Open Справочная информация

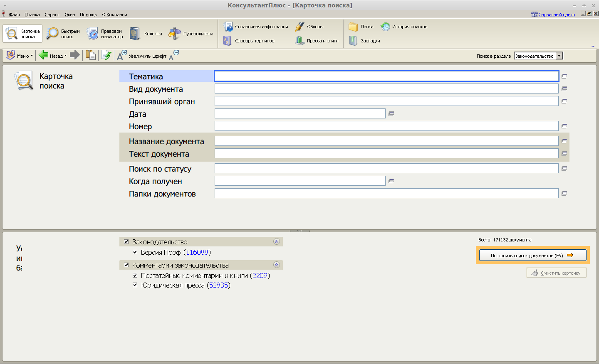tap(256, 27)
